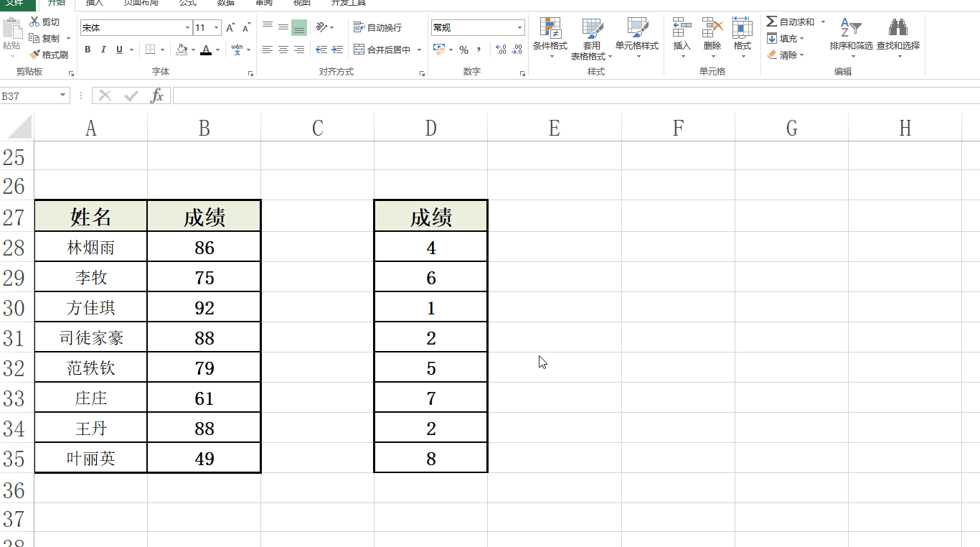The height and width of the screenshot is (547, 980).
Task: Switch to the Formulas (公式) tab
Action: [x=188, y=3]
